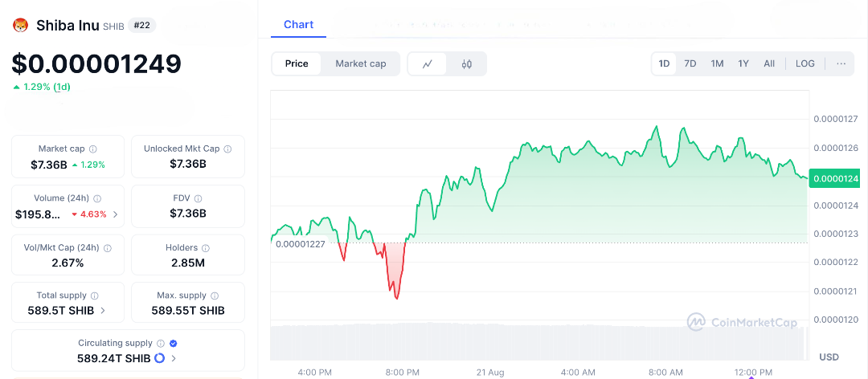The height and width of the screenshot is (379, 868).
Task: Click the FDV info icon
Action: [x=198, y=198]
